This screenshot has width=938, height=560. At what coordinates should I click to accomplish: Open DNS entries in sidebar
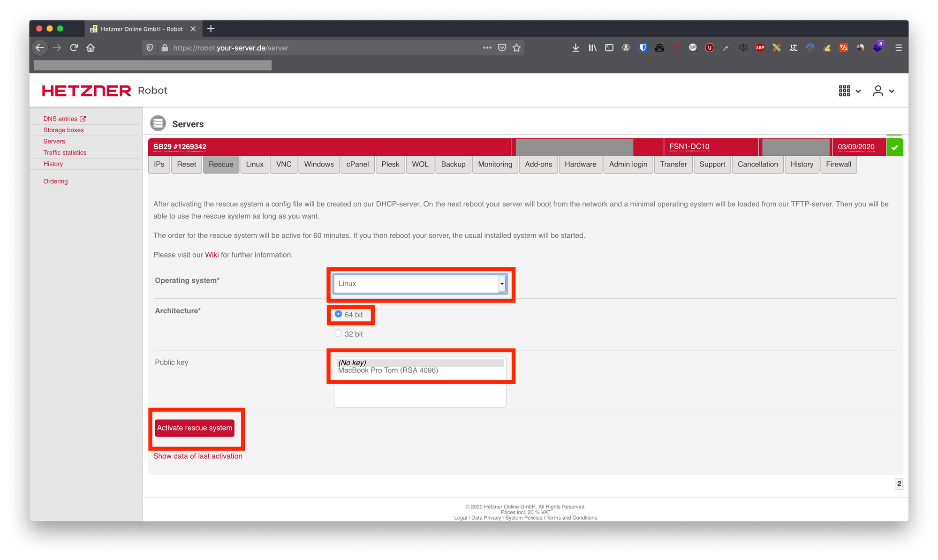click(65, 119)
